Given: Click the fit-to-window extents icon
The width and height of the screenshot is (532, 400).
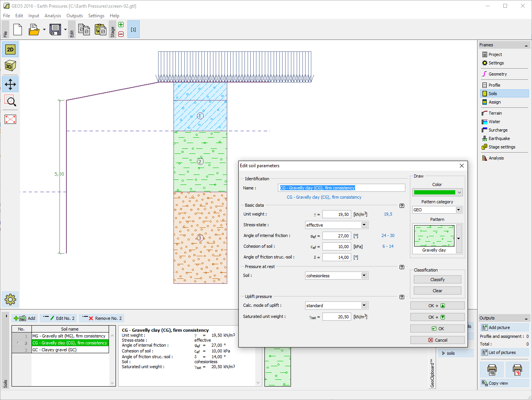Looking at the screenshot, I should tap(10, 119).
